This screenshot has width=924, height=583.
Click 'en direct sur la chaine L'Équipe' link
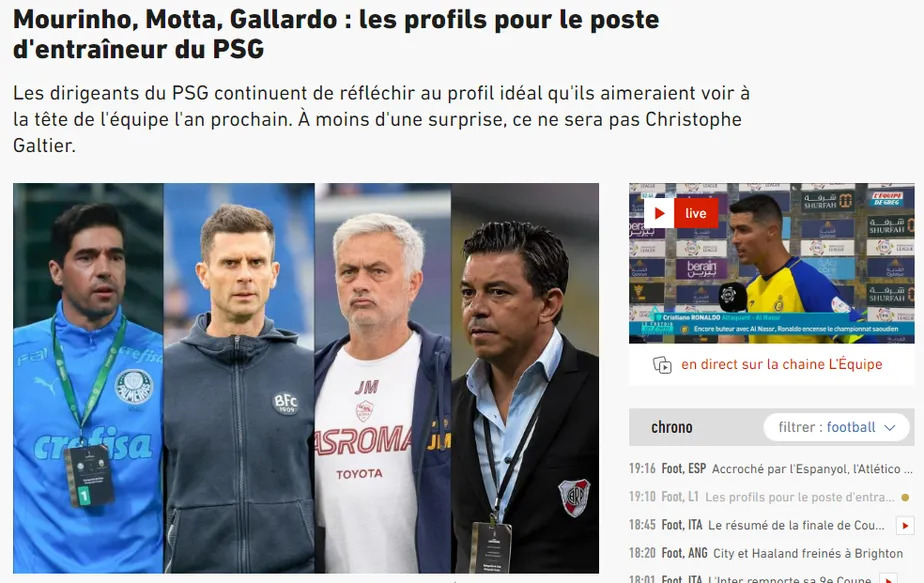(x=781, y=364)
